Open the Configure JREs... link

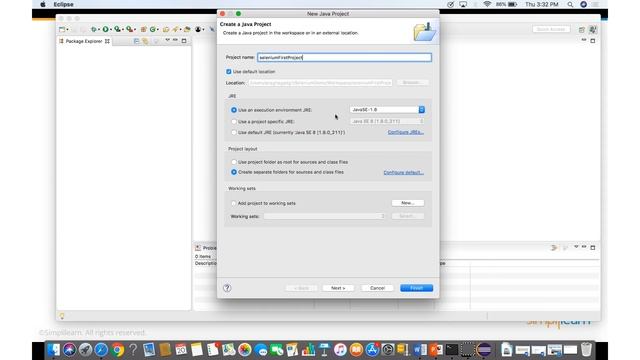(x=406, y=132)
